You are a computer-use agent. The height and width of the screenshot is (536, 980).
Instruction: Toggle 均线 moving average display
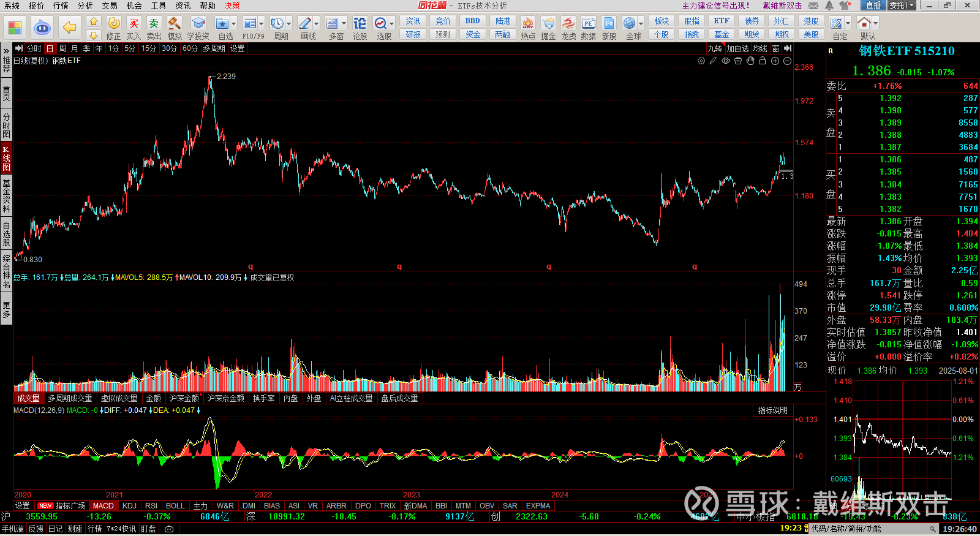click(x=760, y=48)
